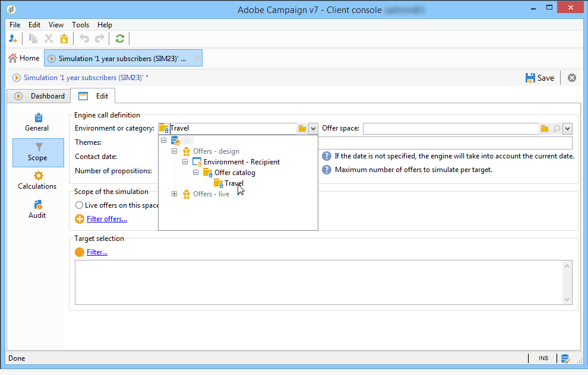Switch to the Dashboard tab
Image resolution: width=588 pixels, height=375 pixels.
[x=39, y=96]
